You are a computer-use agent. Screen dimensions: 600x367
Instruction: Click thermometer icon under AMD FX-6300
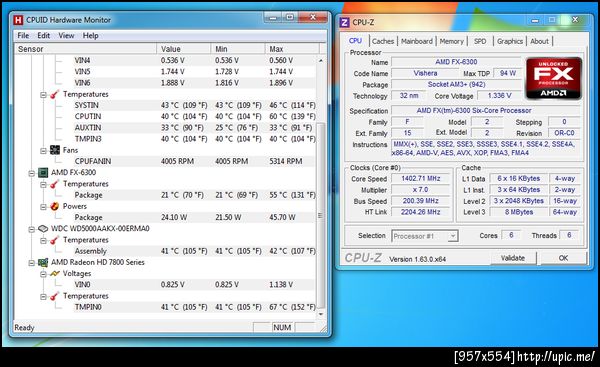click(x=55, y=184)
